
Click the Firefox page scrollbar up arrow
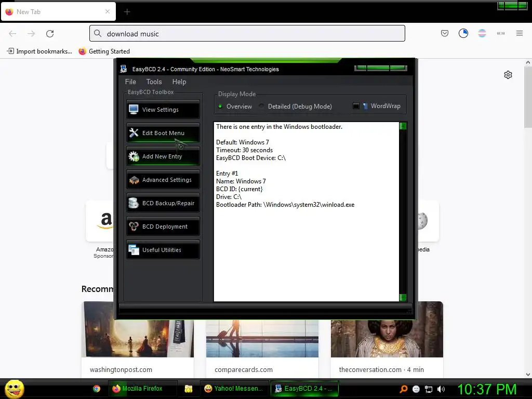(x=528, y=62)
